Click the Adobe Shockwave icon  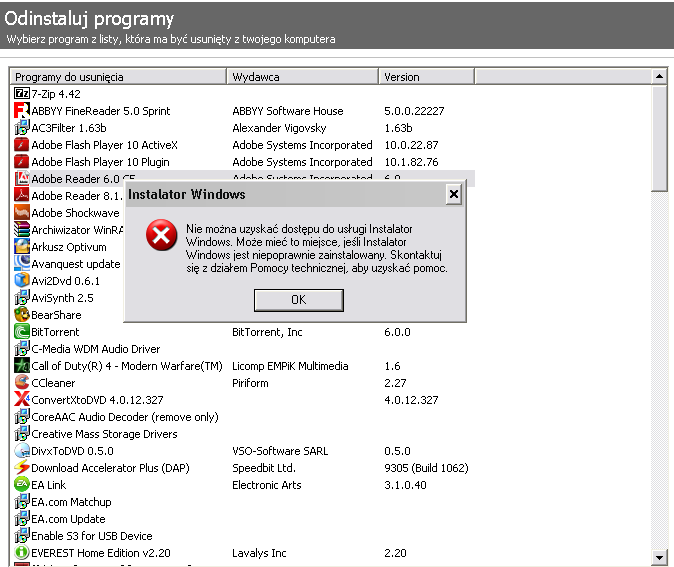21,212
